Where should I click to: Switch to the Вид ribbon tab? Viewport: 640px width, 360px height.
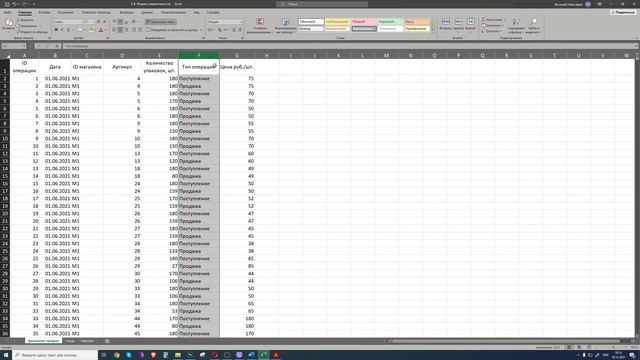pyautogui.click(x=197, y=12)
